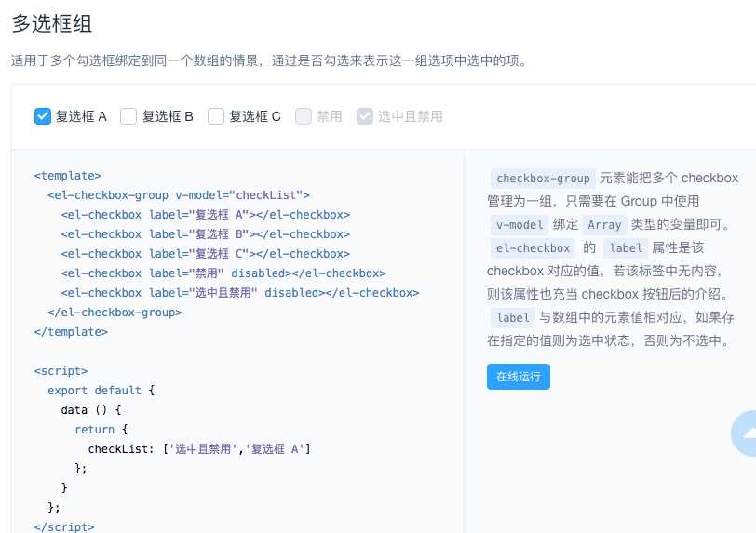Click the el-checkbox-group v-model="checkList" line
This screenshot has width=756, height=533.
tap(179, 195)
